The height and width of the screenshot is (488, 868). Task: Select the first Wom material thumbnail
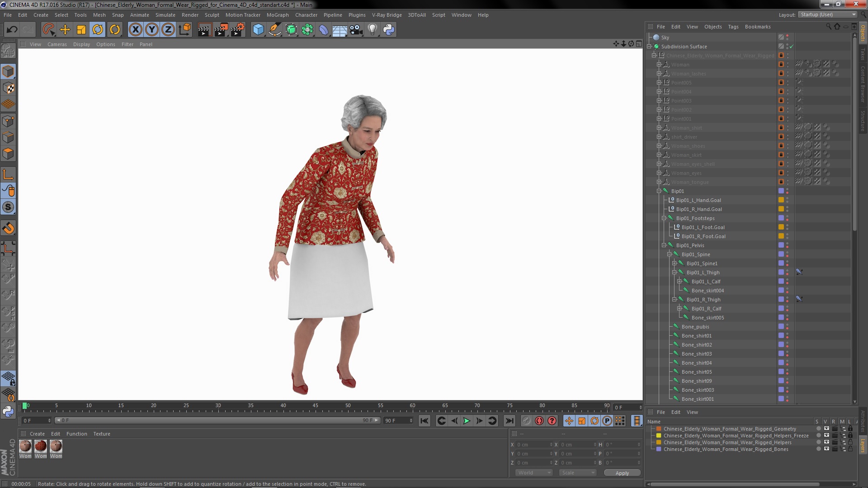pos(25,446)
